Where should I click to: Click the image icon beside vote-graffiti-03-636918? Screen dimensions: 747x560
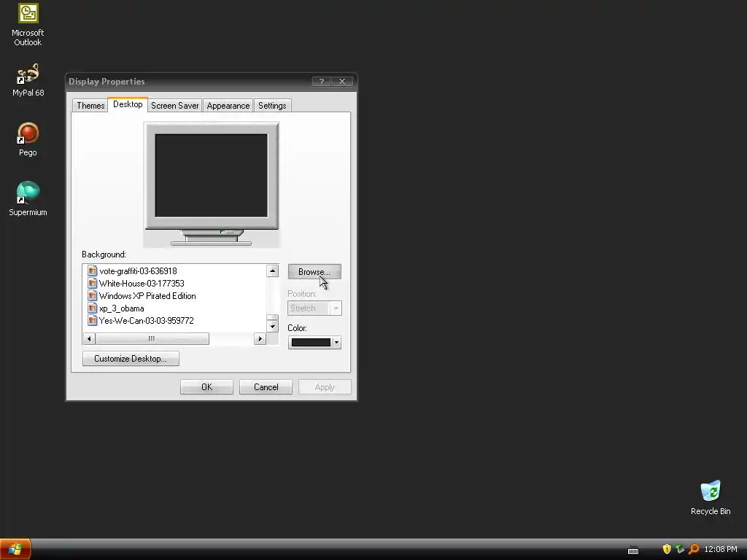click(93, 271)
